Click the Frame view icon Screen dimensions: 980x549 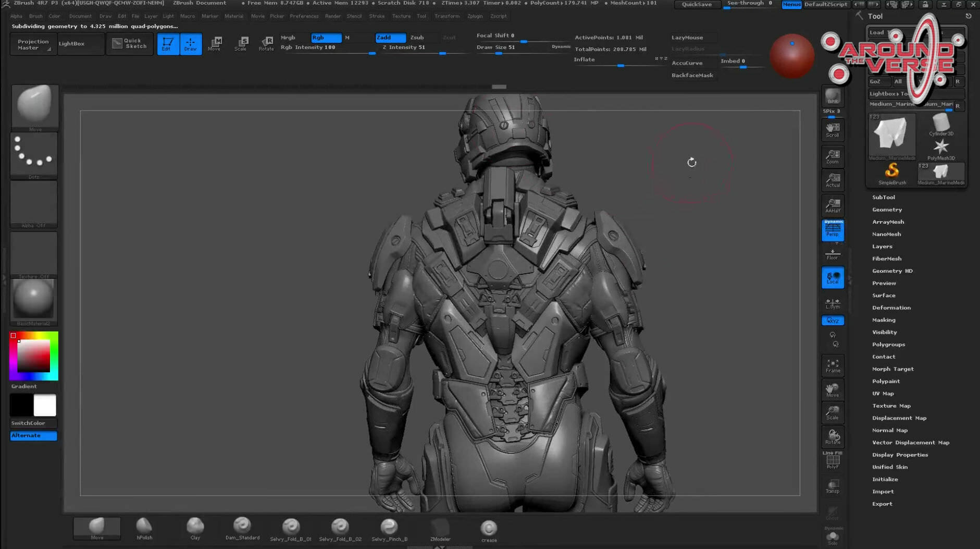coord(833,365)
